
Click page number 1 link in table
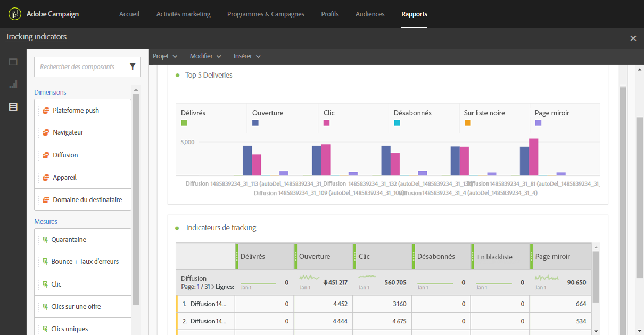(199, 287)
